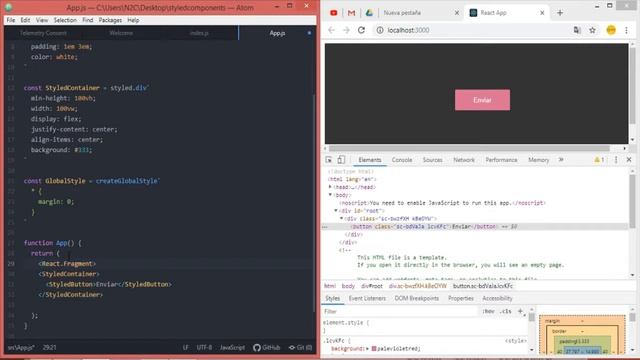Open the Event Listeners pane

pyautogui.click(x=367, y=298)
